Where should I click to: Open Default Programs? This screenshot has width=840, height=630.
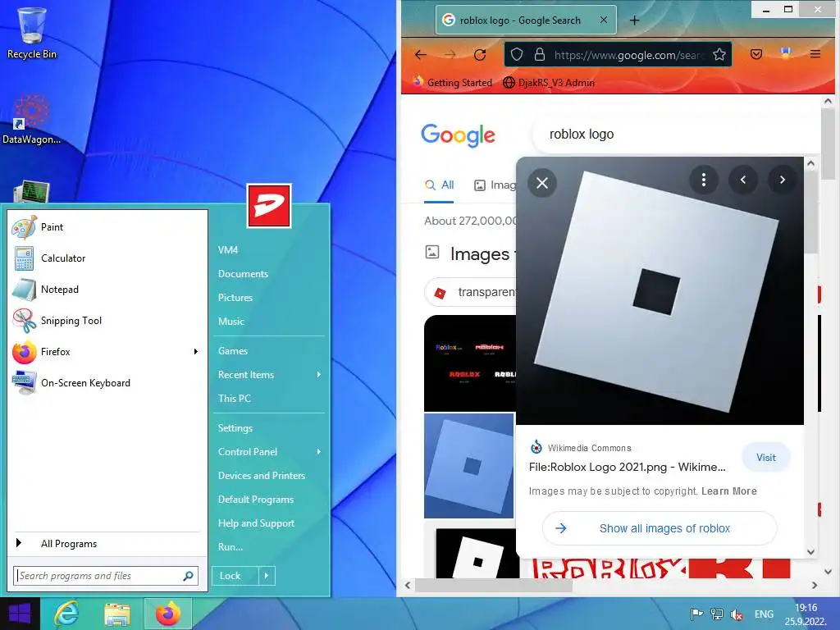point(256,500)
